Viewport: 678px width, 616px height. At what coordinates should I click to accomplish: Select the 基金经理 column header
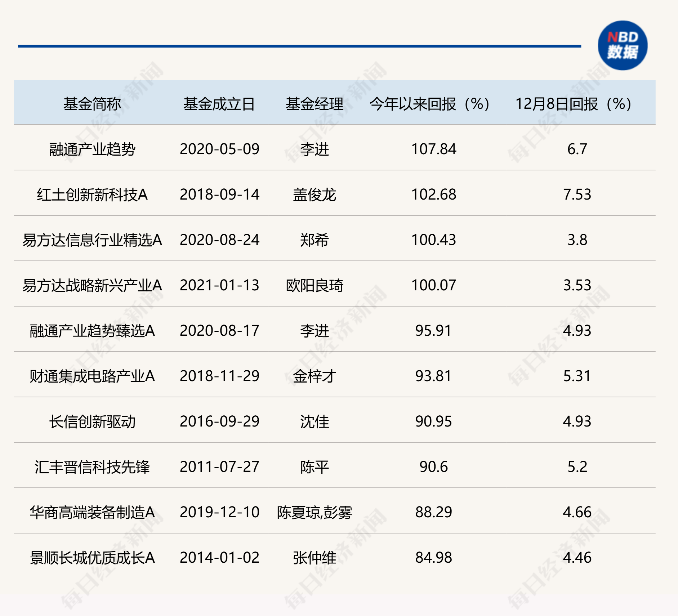[314, 104]
